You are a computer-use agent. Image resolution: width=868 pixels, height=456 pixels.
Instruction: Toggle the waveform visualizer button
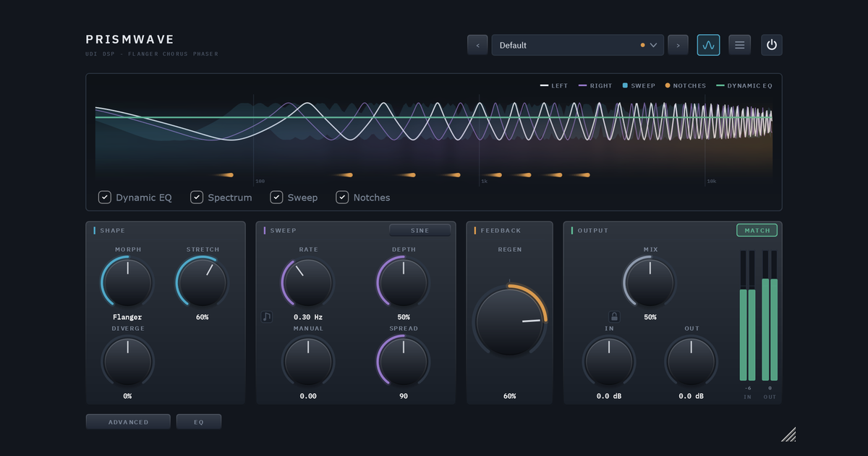[708, 45]
